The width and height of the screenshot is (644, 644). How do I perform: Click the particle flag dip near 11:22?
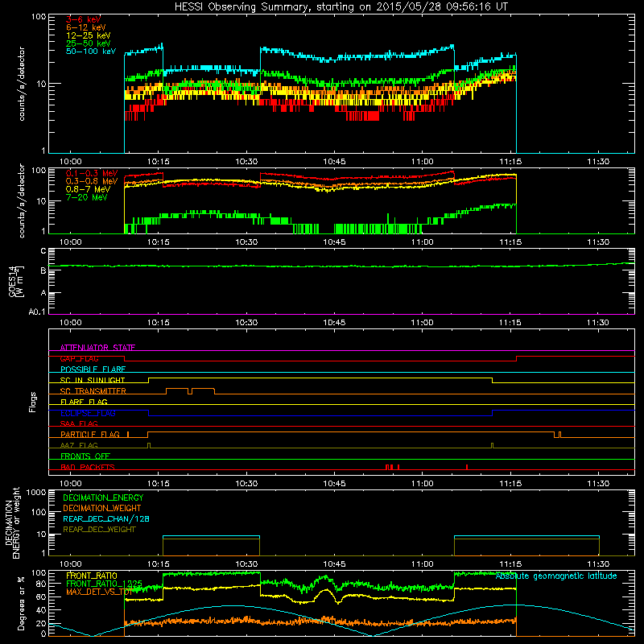(x=557, y=435)
